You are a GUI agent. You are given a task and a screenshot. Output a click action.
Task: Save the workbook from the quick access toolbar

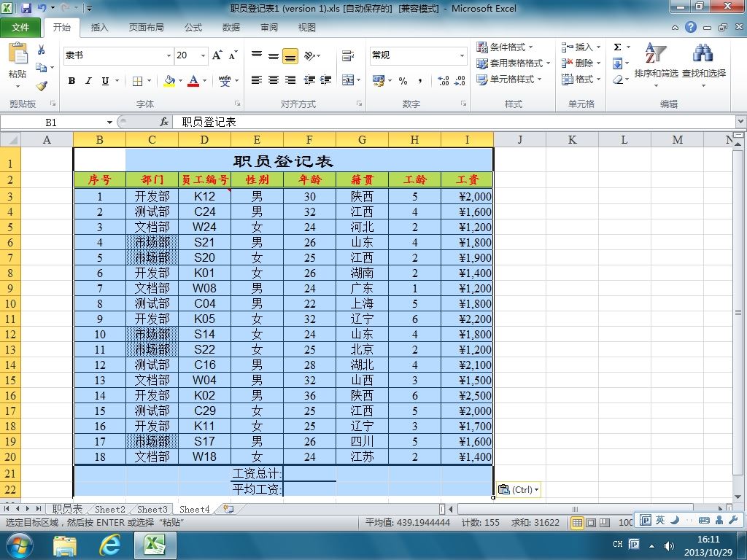(26, 8)
